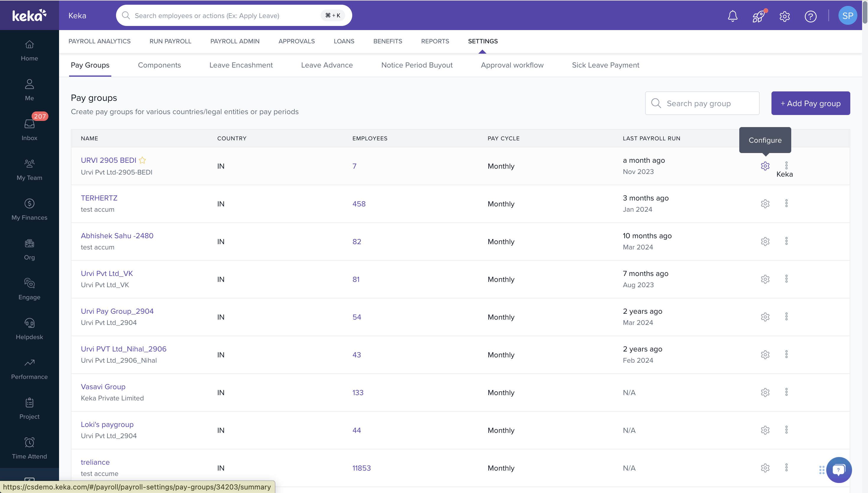Click the help question mark icon
Screen dimensions: 868x493
pyautogui.click(x=810, y=16)
